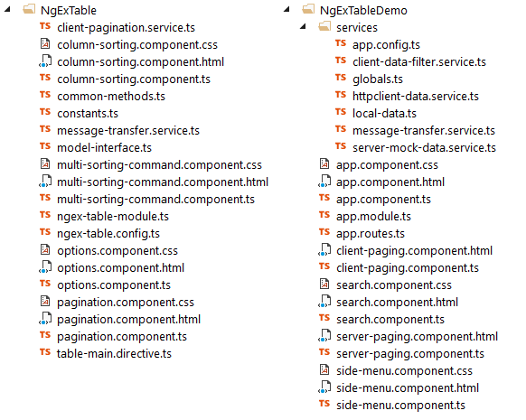Click HTML icon of client-paging.component.html
526x420 pixels.
tap(324, 249)
